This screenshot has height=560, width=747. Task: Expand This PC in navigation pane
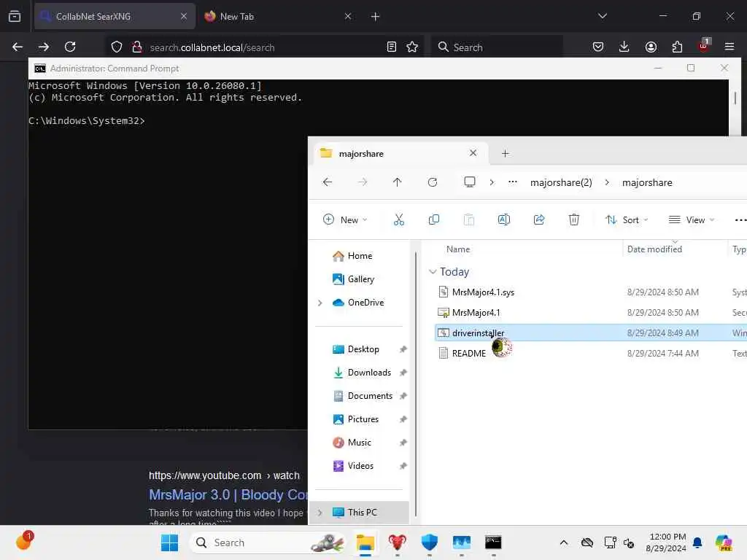320,513
